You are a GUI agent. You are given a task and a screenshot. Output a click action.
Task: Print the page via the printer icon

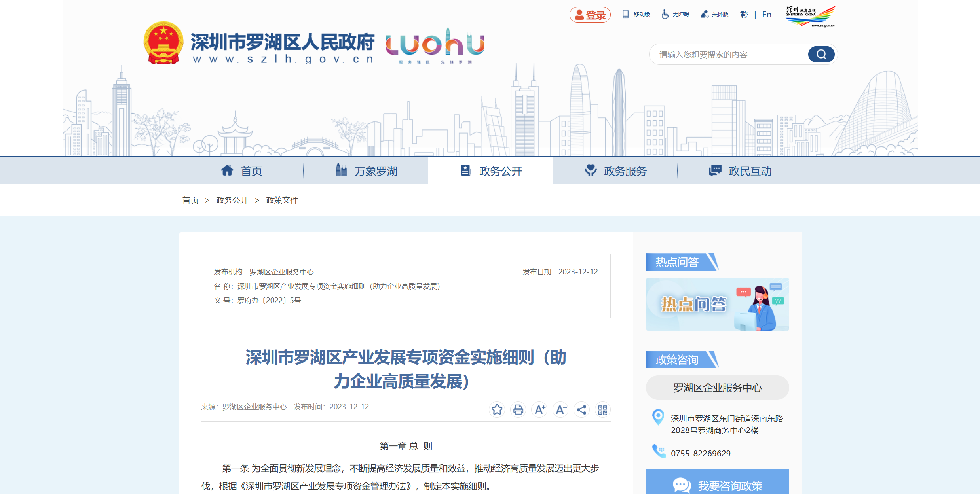[x=518, y=410]
